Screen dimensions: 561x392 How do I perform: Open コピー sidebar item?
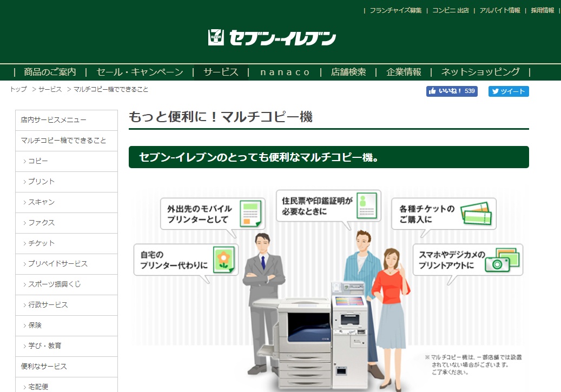click(x=67, y=161)
